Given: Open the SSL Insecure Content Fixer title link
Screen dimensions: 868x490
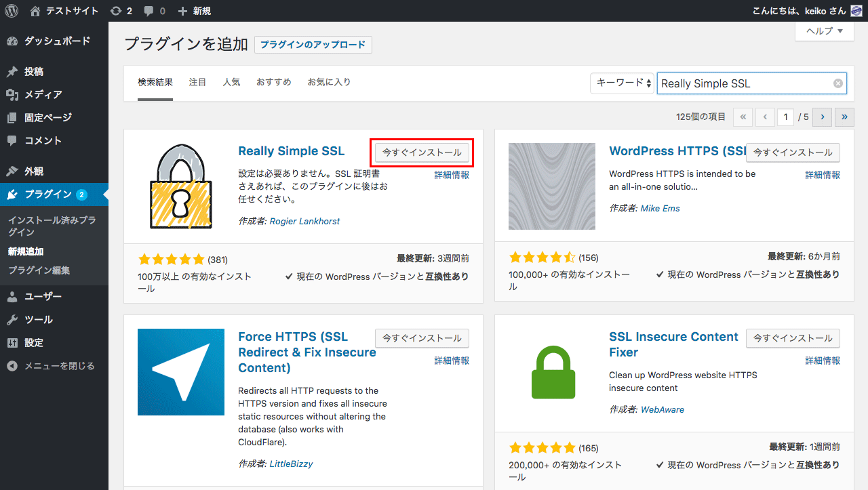Looking at the screenshot, I should click(x=674, y=344).
